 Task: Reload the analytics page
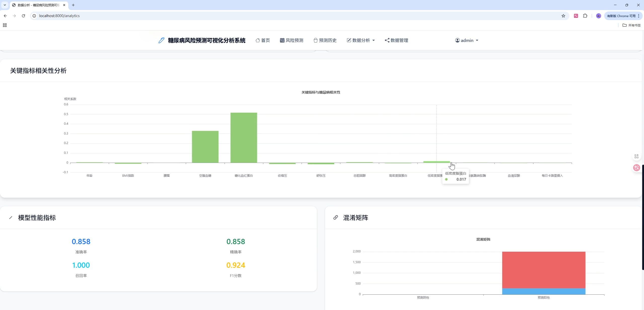click(23, 16)
